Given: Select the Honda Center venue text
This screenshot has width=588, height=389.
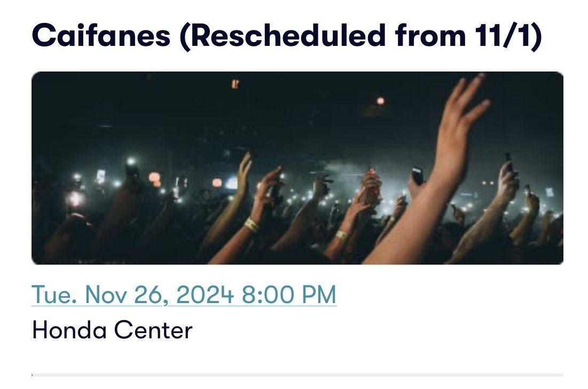Looking at the screenshot, I should pyautogui.click(x=112, y=330).
